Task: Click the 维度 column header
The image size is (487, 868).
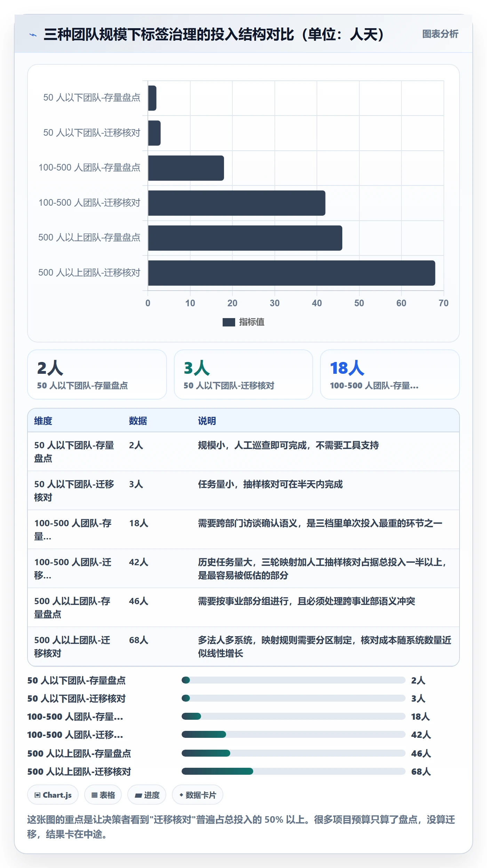Action: pos(43,421)
